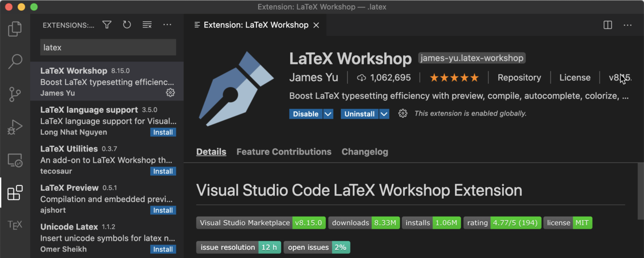Screen dimensions: 644x258
Task: Open the Search view in activity bar
Action: point(15,62)
